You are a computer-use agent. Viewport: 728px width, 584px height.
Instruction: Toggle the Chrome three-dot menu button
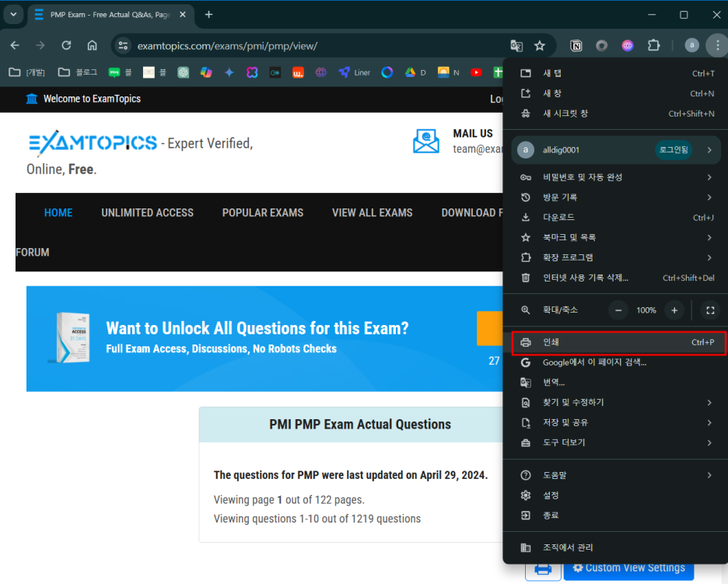point(718,46)
